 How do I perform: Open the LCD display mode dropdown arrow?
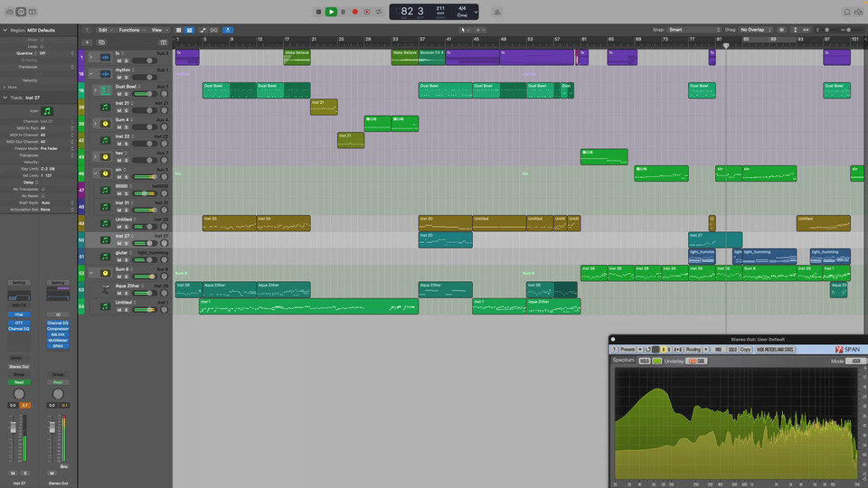point(475,12)
